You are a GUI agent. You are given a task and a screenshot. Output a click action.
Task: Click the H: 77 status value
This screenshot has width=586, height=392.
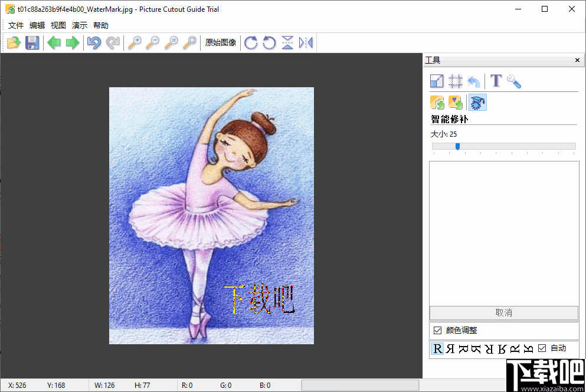[x=142, y=386]
